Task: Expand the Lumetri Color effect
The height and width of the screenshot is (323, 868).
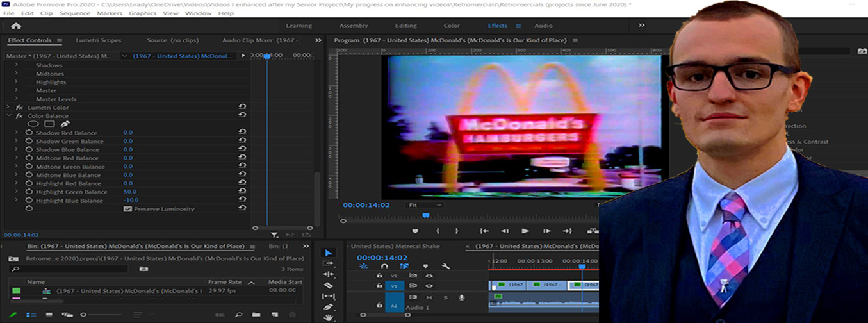Action: coord(9,108)
